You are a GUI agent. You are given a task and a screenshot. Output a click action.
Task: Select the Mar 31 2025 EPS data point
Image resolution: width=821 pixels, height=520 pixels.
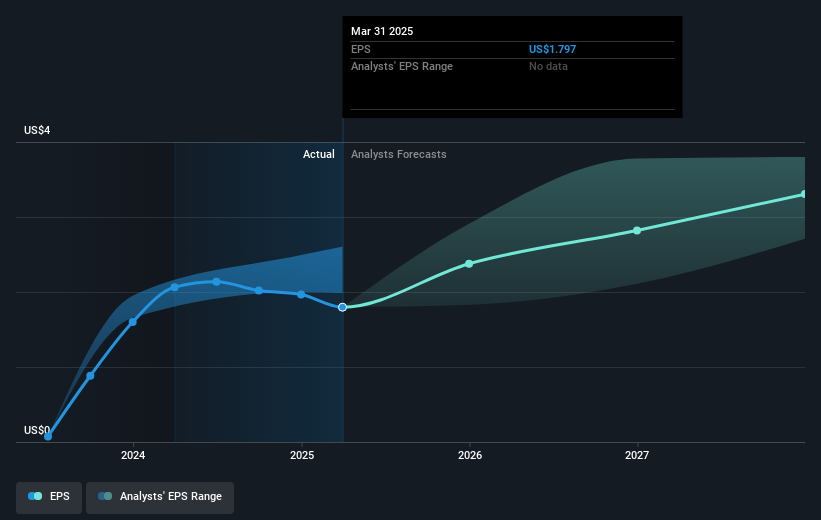coord(342,307)
